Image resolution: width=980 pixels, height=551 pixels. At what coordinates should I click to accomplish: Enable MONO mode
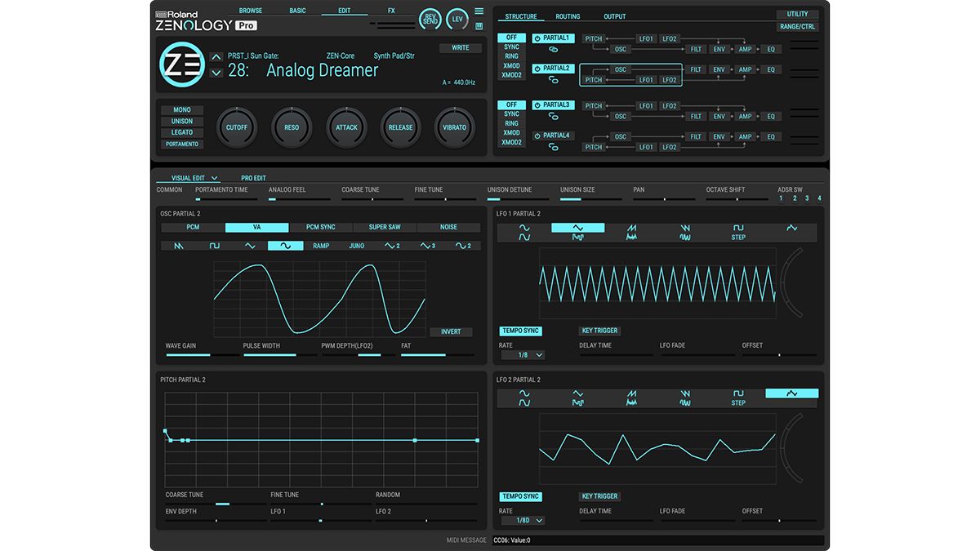182,109
